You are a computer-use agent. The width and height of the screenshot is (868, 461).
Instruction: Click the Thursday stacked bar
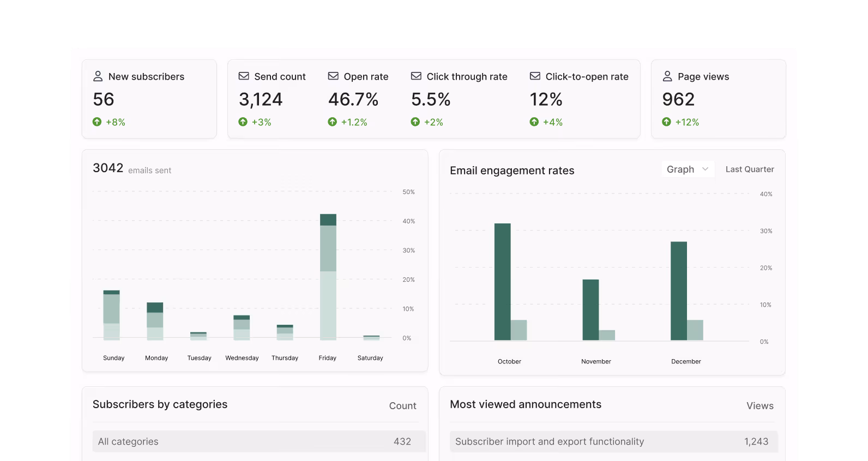(285, 332)
